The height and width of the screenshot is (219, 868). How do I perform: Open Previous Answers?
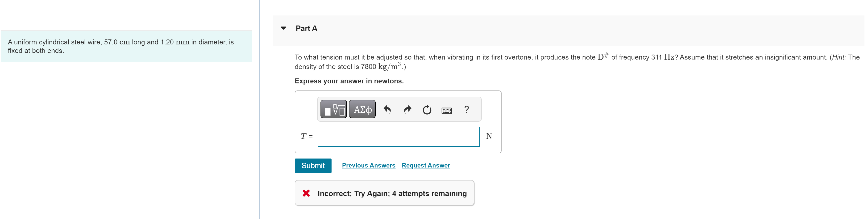click(x=368, y=165)
